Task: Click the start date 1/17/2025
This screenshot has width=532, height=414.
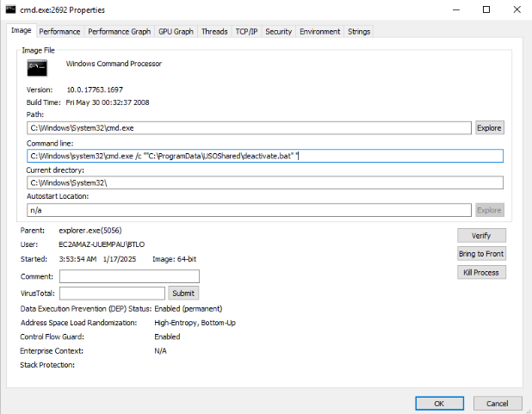Action: pyautogui.click(x=120, y=259)
